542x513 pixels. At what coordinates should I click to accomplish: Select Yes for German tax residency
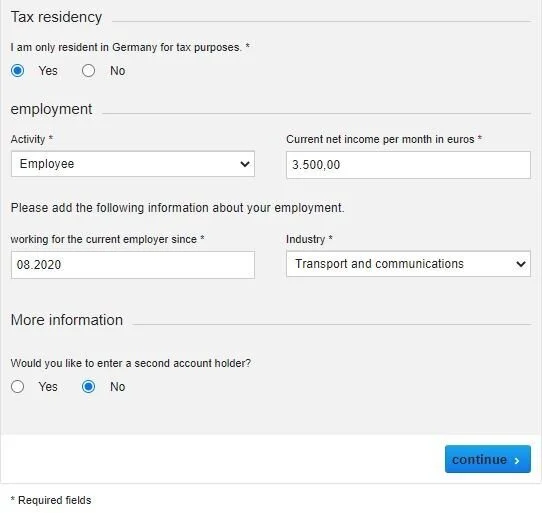(17, 71)
